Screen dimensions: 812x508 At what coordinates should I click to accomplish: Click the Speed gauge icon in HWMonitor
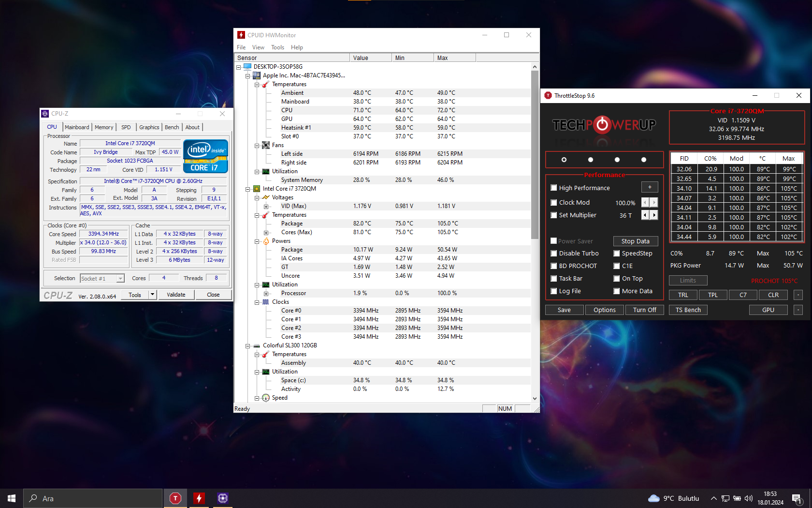[266, 398]
